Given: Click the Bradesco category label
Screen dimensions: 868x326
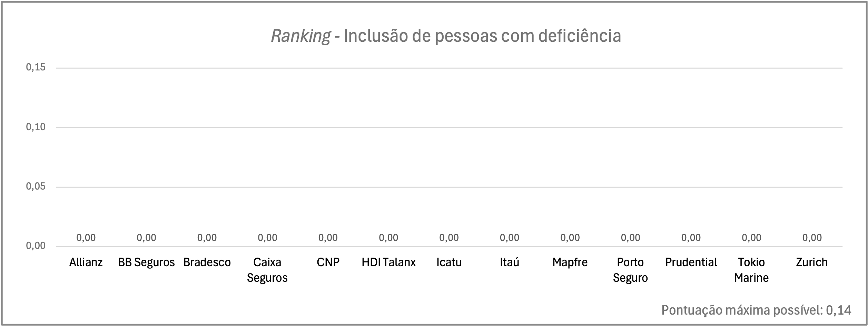Looking at the screenshot, I should click(x=207, y=262).
